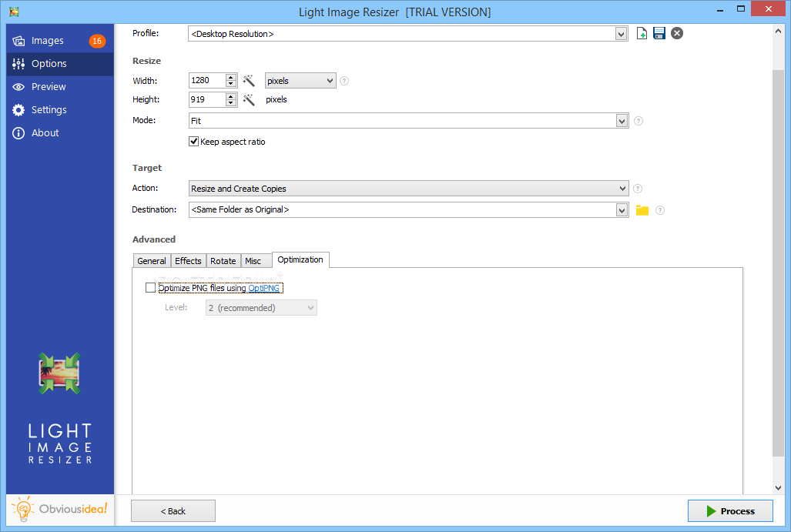791x532 pixels.
Task: Decrease Width with down spinner arrow
Action: tap(231, 84)
